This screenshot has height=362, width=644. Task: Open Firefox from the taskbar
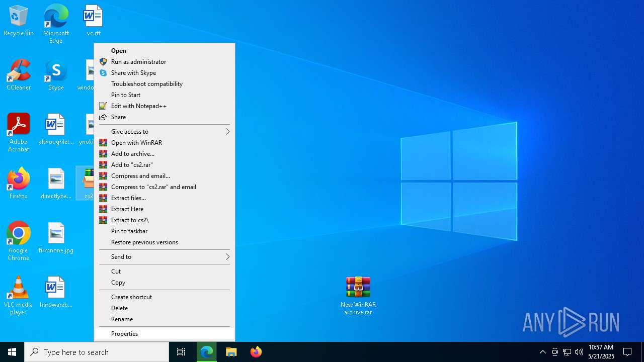256,352
